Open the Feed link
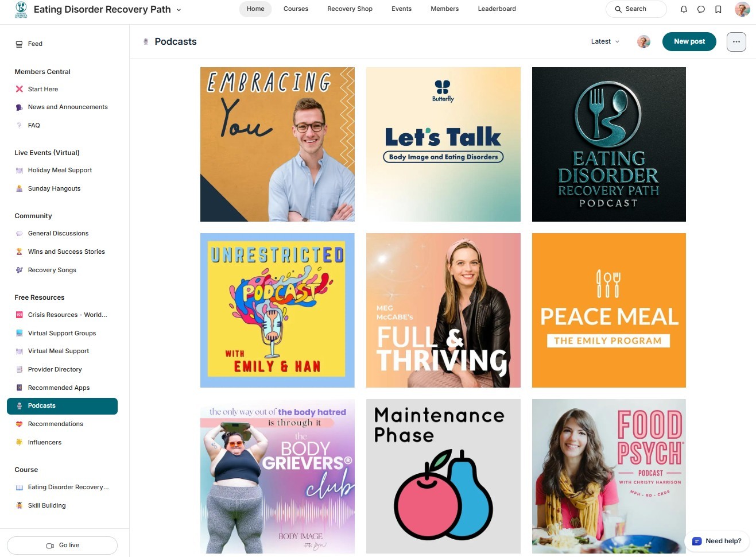The width and height of the screenshot is (756, 557). pyautogui.click(x=35, y=44)
